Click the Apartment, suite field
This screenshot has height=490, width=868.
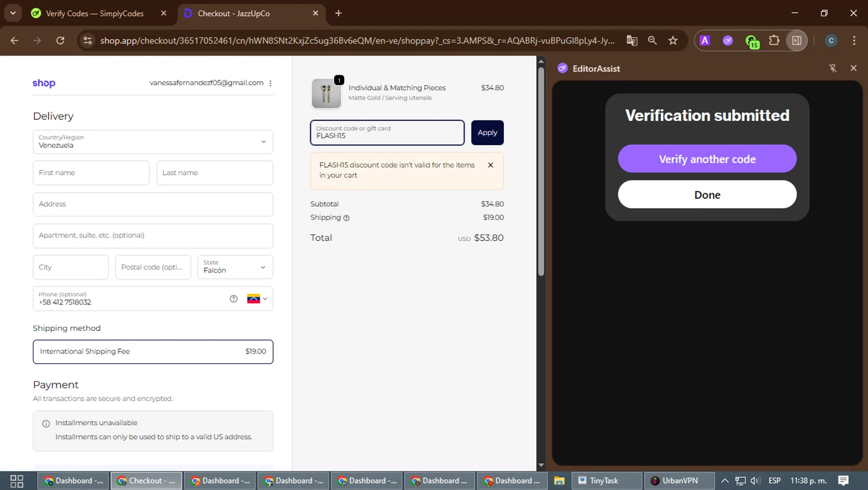[x=153, y=235]
